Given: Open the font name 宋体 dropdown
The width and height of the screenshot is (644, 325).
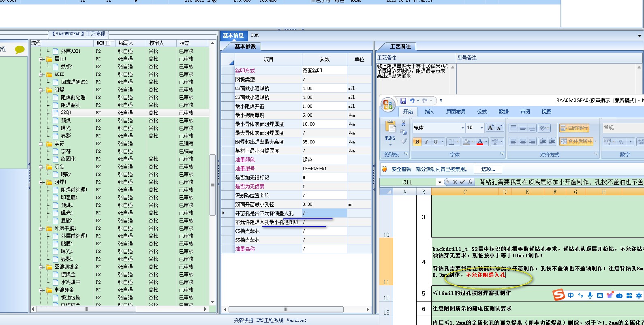Looking at the screenshot, I should point(462,128).
